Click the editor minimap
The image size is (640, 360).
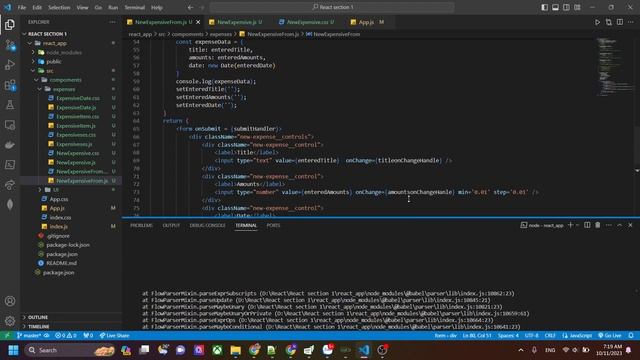(615, 67)
